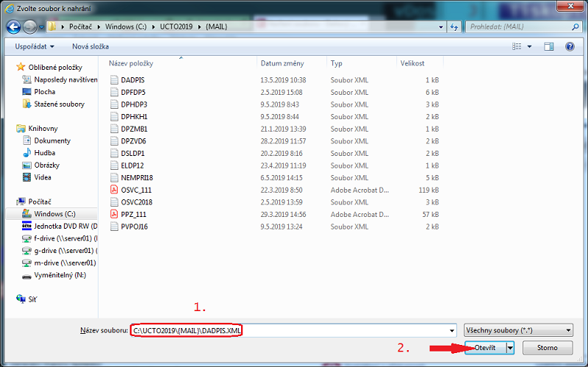Image resolution: width=588 pixels, height=367 pixels.
Task: Select Windows (C:) in the address bar
Action: (126, 27)
